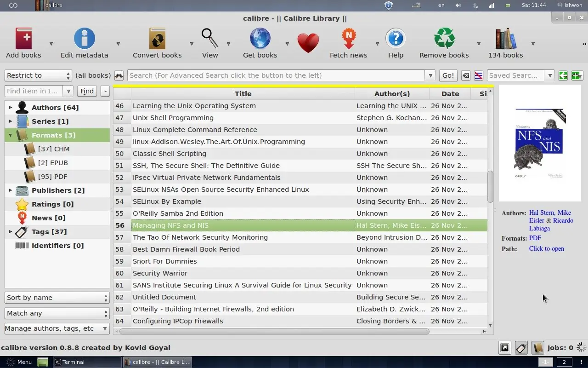Toggle the book details status icon
Image resolution: width=588 pixels, height=368 pixels.
tap(537, 348)
